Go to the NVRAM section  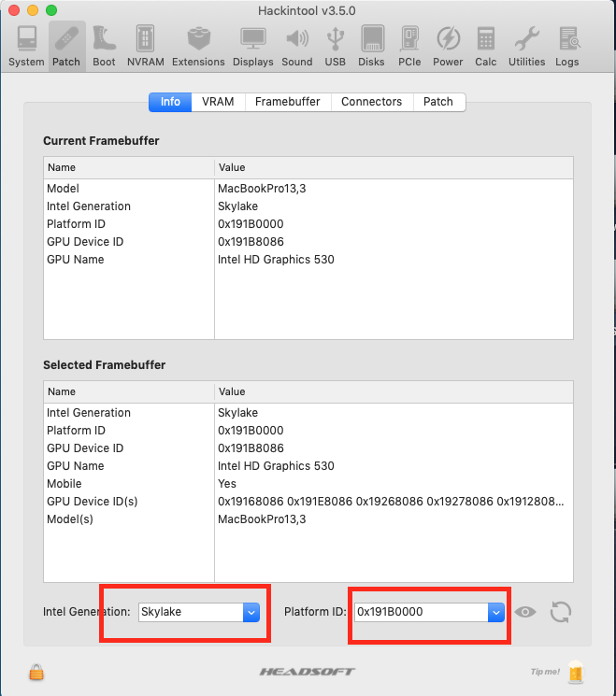145,47
